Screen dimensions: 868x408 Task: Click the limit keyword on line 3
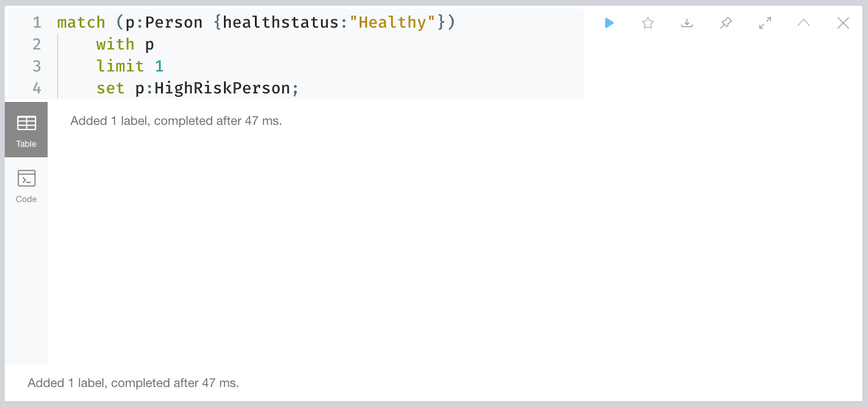(x=120, y=66)
